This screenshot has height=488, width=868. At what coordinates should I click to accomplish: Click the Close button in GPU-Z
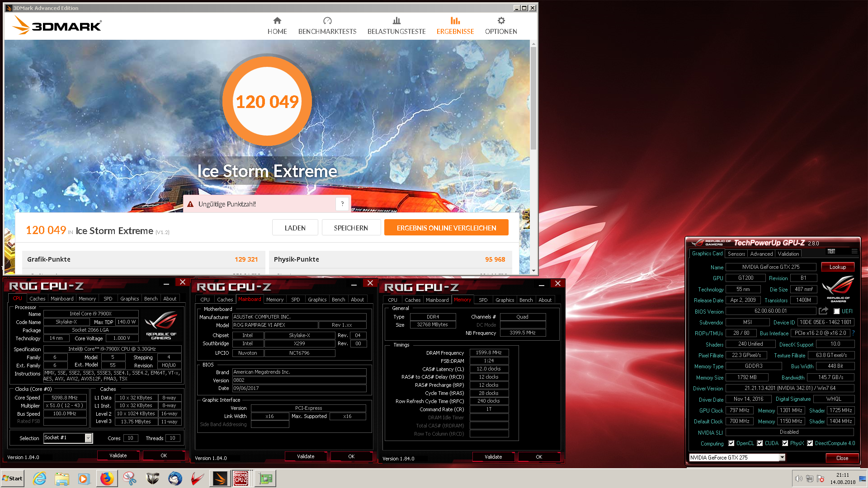coord(842,458)
